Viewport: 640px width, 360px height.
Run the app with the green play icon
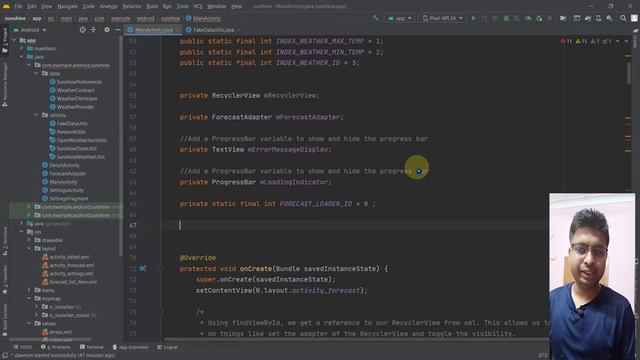tap(473, 18)
